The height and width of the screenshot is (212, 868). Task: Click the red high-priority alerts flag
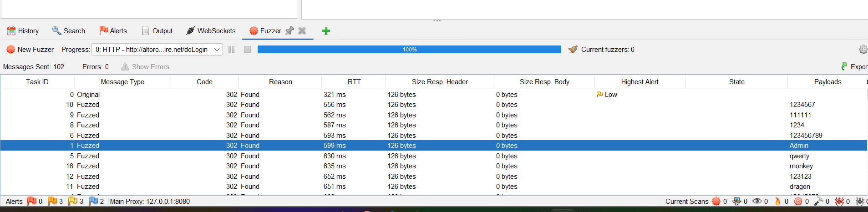point(31,201)
